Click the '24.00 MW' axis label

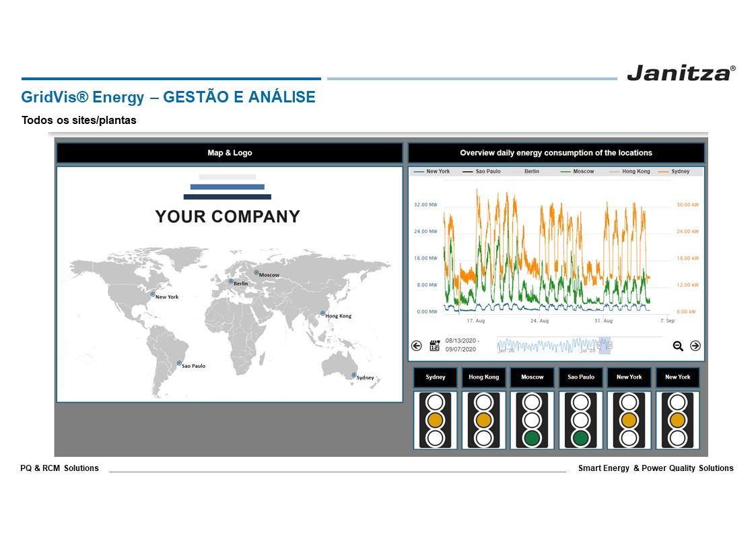(425, 232)
